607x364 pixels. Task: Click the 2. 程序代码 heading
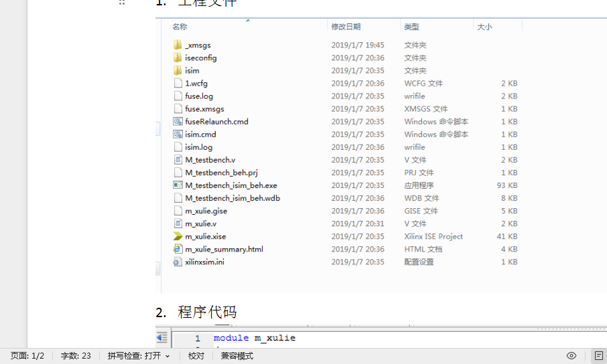pos(196,312)
